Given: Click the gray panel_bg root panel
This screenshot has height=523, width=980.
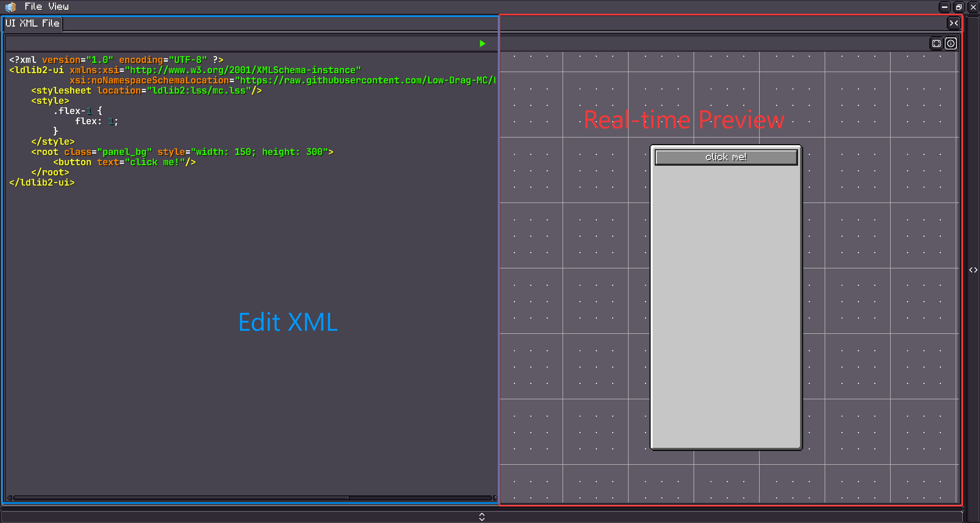Looking at the screenshot, I should tap(726, 304).
